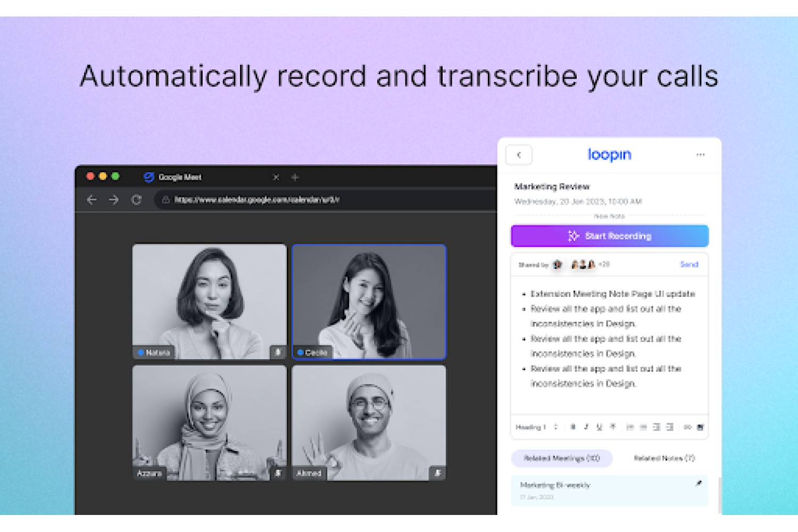
Task: Click the green maximize window dot
Action: (115, 176)
